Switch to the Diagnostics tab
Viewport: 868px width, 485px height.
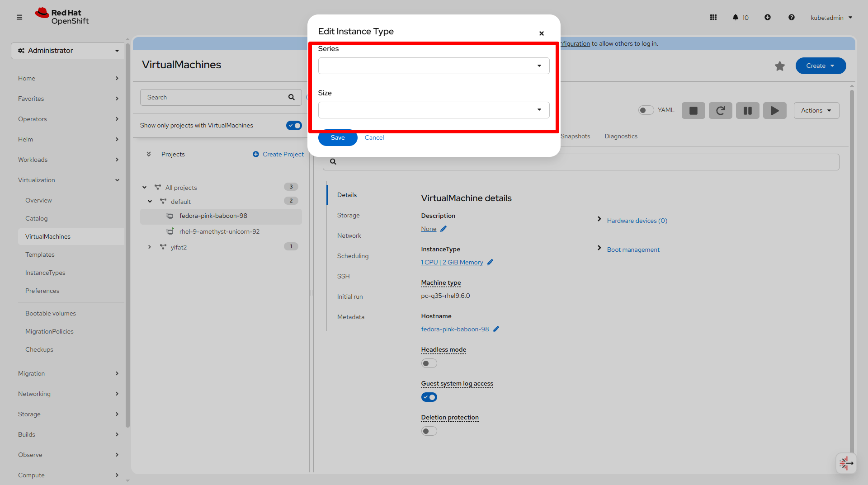(x=621, y=136)
